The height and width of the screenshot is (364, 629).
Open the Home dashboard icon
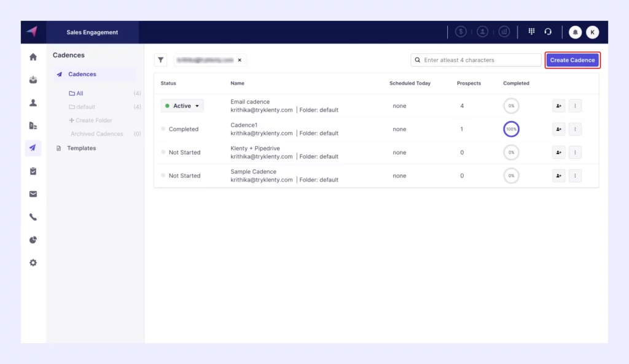(33, 55)
